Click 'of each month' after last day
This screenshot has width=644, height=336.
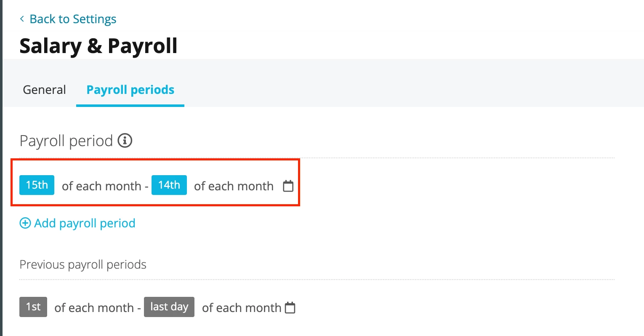click(x=242, y=308)
